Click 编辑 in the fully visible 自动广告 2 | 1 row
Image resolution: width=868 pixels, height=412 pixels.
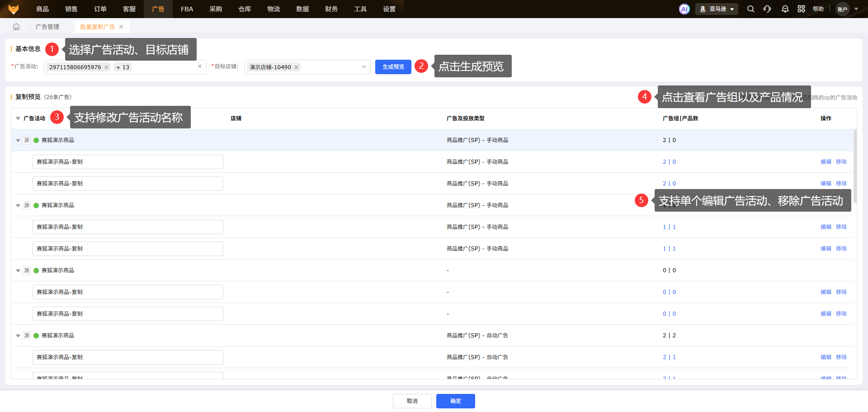826,357
